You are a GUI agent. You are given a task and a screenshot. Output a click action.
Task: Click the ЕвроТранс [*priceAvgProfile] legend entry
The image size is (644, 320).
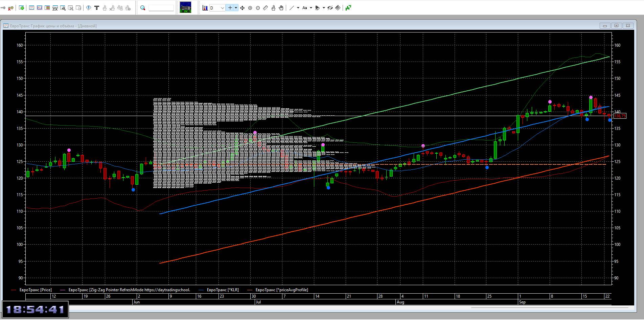282,290
